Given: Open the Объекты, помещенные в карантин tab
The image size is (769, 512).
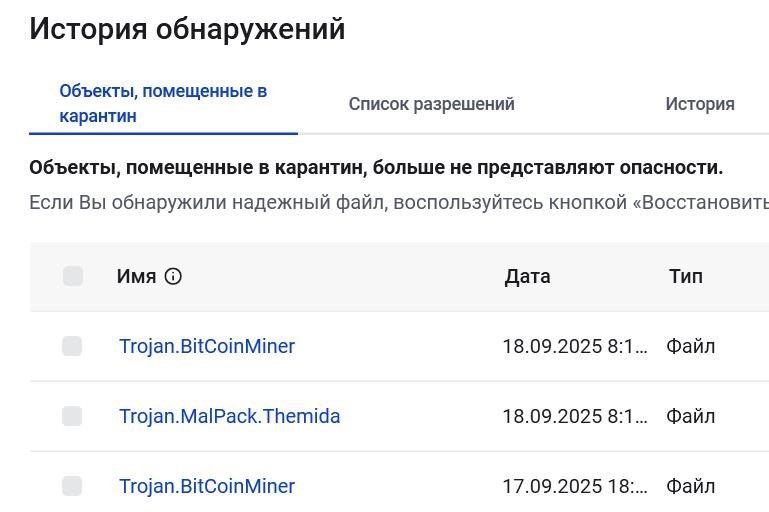Looking at the screenshot, I should pyautogui.click(x=163, y=103).
